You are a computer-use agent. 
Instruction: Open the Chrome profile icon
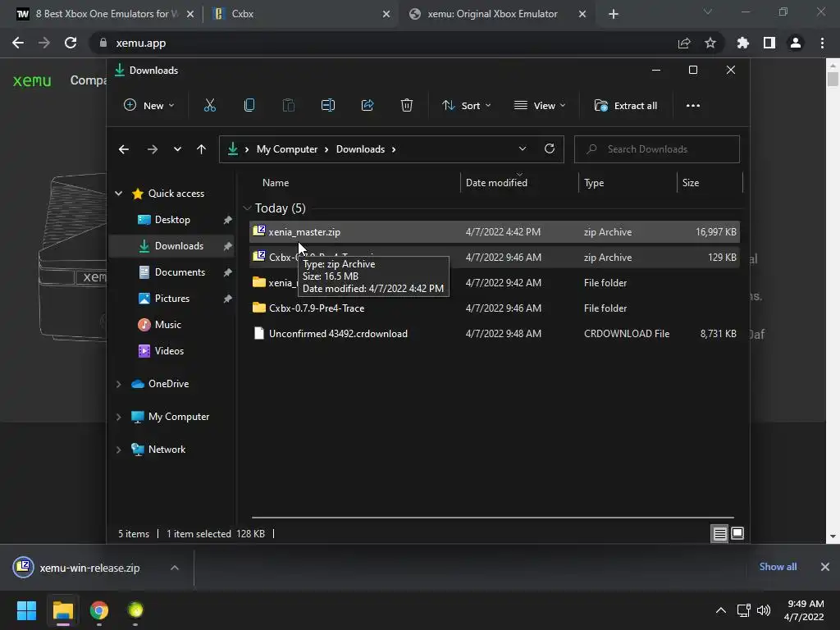point(796,43)
